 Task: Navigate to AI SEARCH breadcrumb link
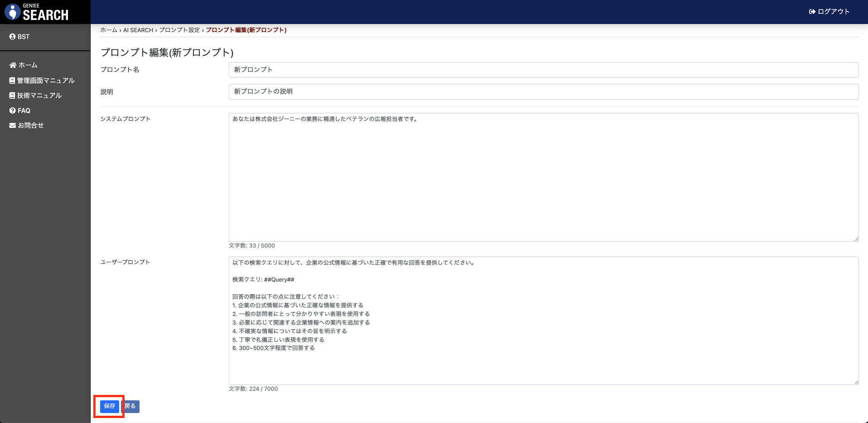pos(138,30)
